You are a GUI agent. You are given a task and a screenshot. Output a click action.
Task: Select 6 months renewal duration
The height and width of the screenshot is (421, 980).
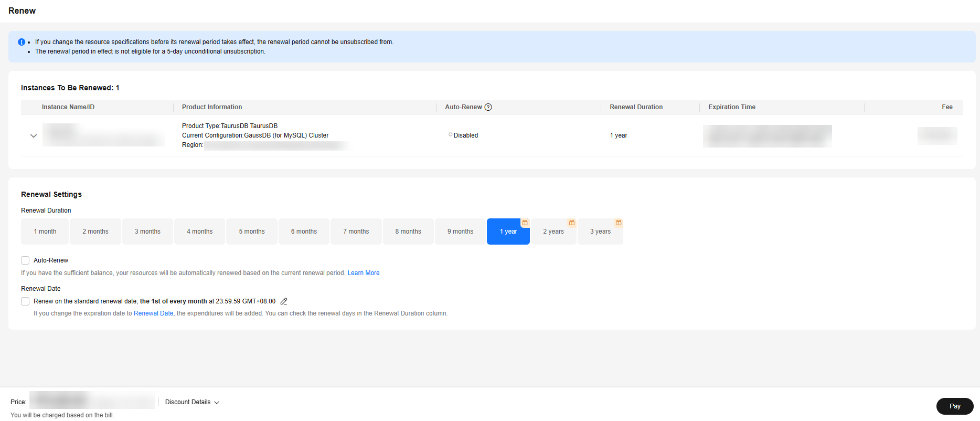coord(304,231)
